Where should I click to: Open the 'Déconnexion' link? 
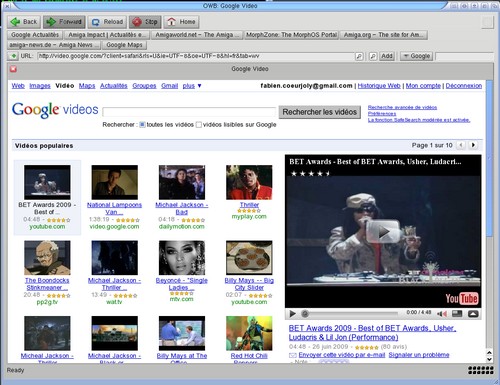[464, 86]
